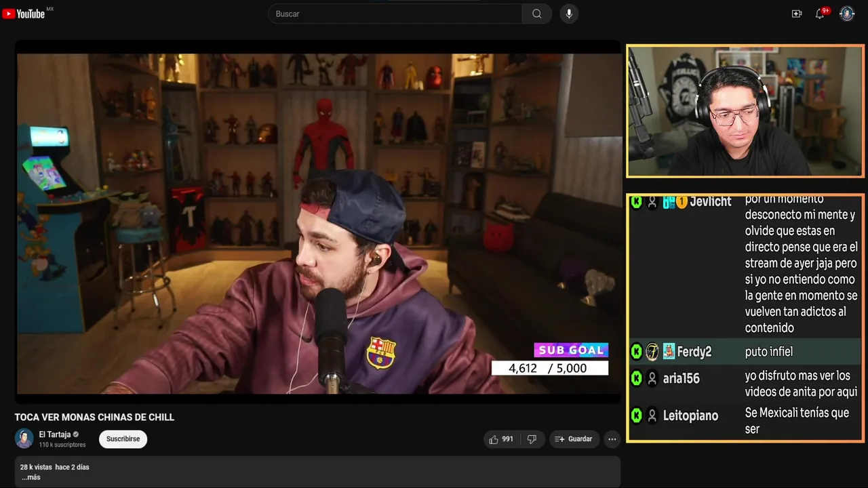Open the three-dot more actions menu
Viewport: 868px width, 488px height.
[612, 439]
